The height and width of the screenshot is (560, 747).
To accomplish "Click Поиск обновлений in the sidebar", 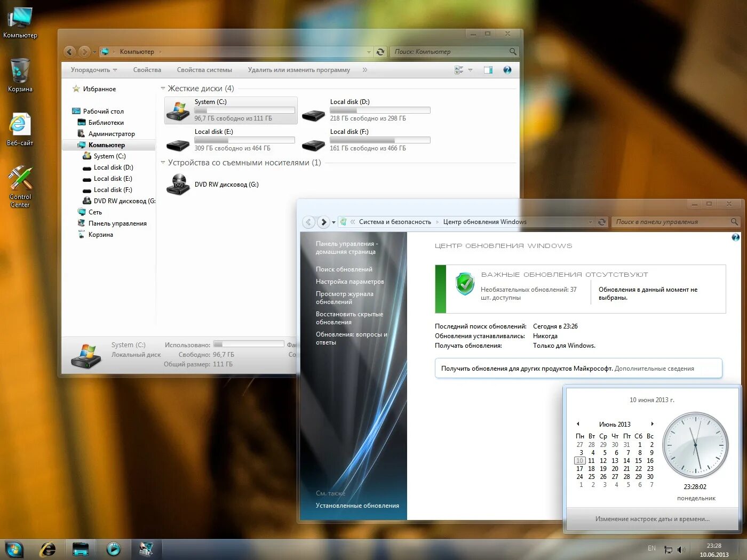I will coord(344,269).
